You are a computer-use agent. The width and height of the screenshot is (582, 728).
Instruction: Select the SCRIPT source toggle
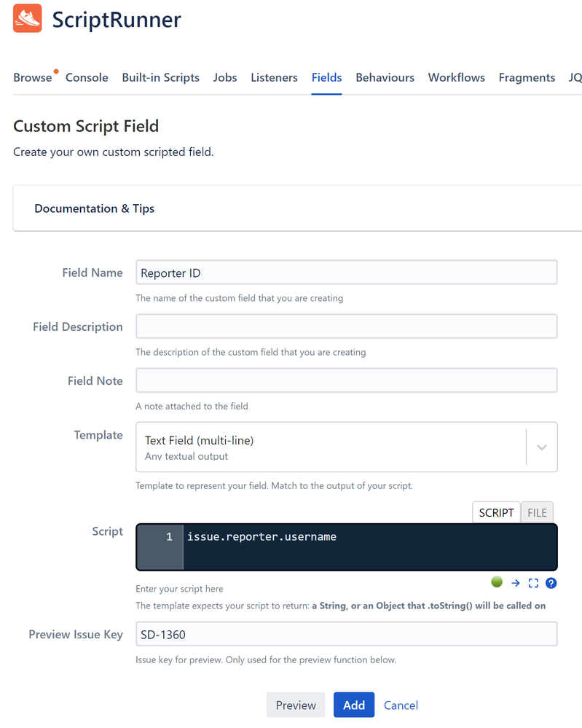[x=496, y=512]
